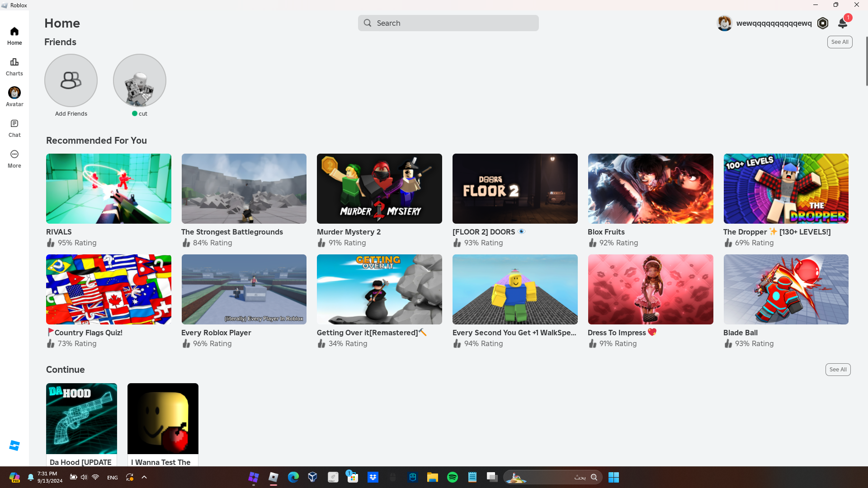Open the Charts page from the sidebar

click(14, 66)
